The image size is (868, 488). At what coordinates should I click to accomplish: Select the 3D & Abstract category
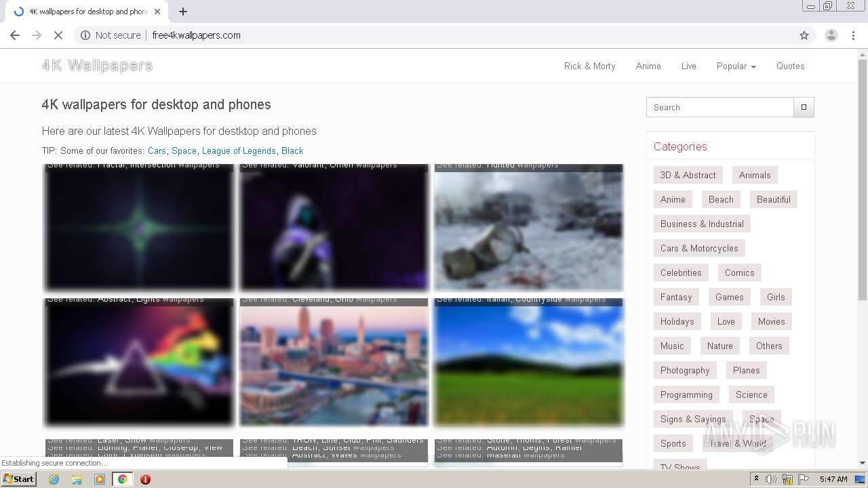pyautogui.click(x=688, y=175)
